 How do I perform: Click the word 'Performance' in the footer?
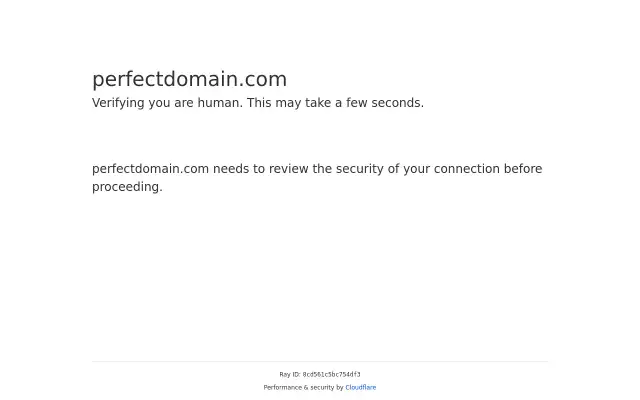282,387
